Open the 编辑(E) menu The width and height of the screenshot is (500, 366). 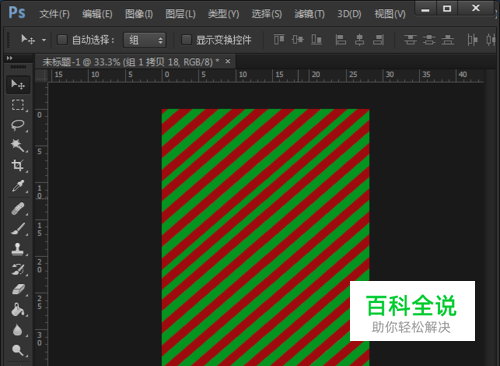click(97, 14)
